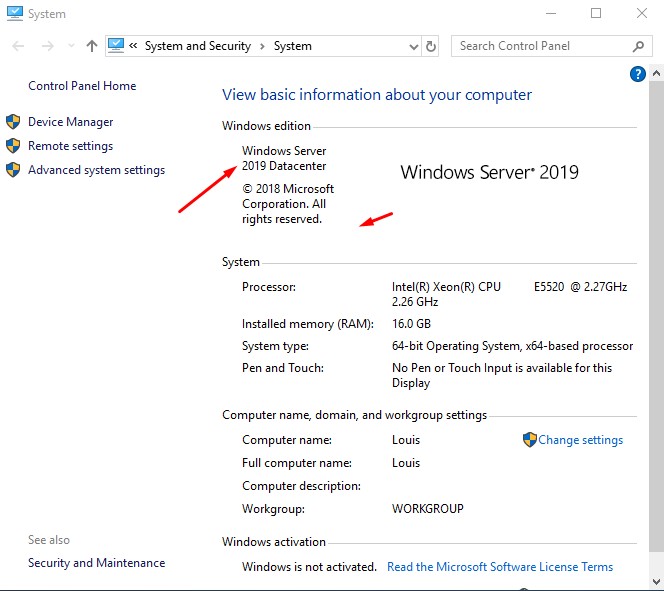The height and width of the screenshot is (591, 664).
Task: Click the search magnifier icon
Action: [639, 46]
